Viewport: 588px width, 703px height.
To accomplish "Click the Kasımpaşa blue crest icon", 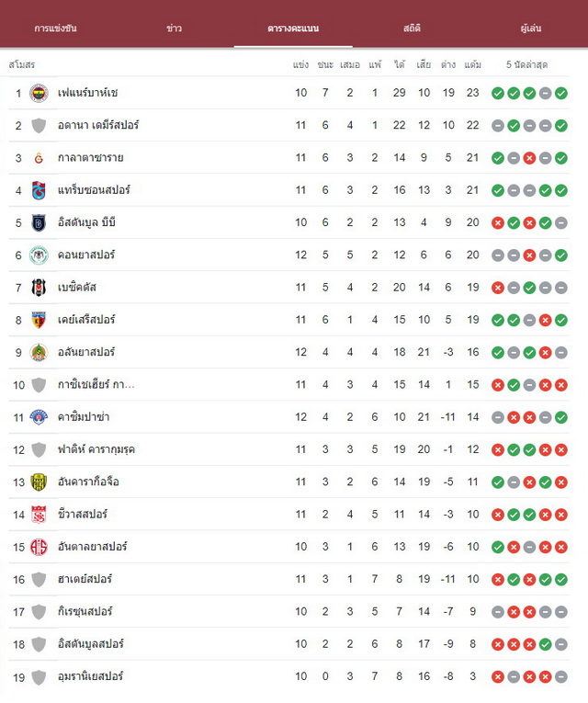I will pyautogui.click(x=39, y=417).
